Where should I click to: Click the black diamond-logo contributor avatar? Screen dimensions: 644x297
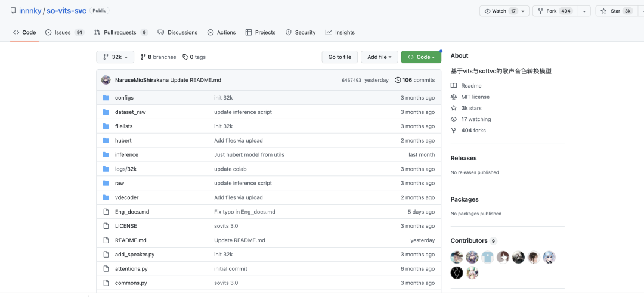pos(457,273)
